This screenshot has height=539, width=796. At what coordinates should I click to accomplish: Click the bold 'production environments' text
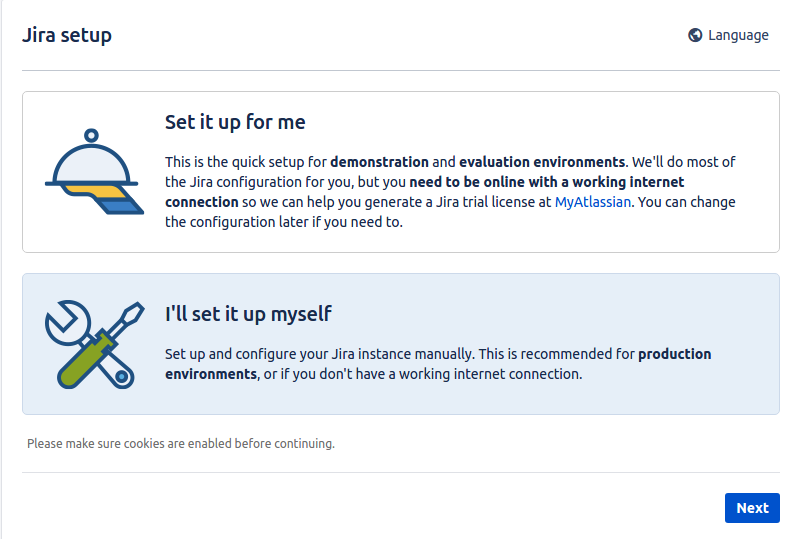(x=438, y=364)
